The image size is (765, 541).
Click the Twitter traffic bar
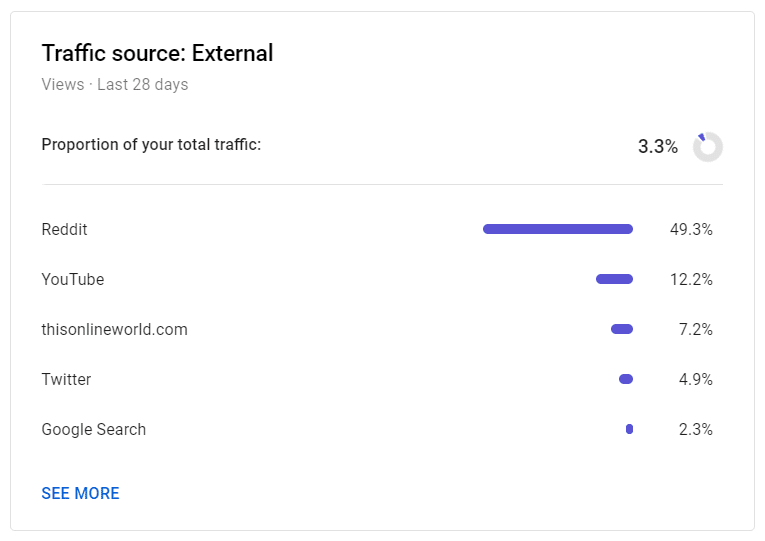pyautogui.click(x=626, y=379)
